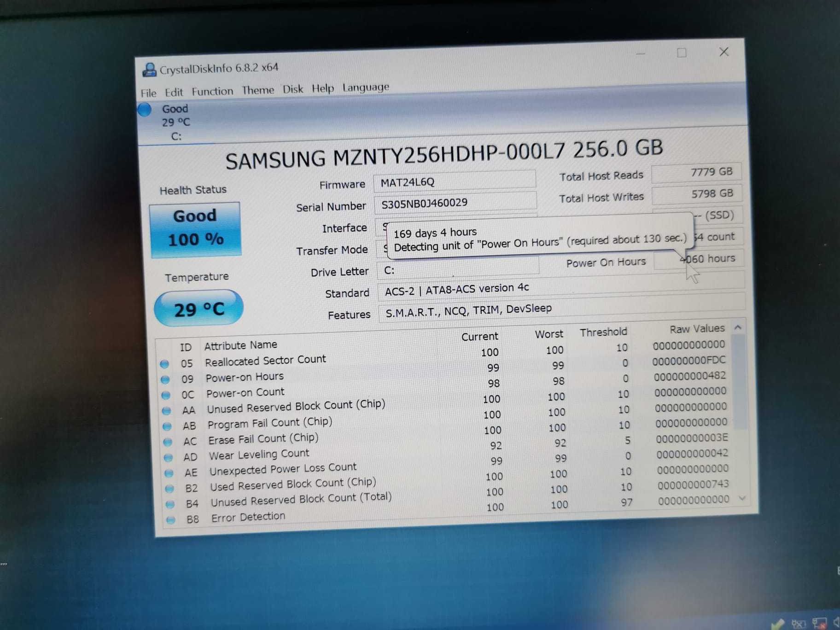840x630 pixels.
Task: Click the blue status dot for Reallocated Sector Count
Action: coord(164,364)
